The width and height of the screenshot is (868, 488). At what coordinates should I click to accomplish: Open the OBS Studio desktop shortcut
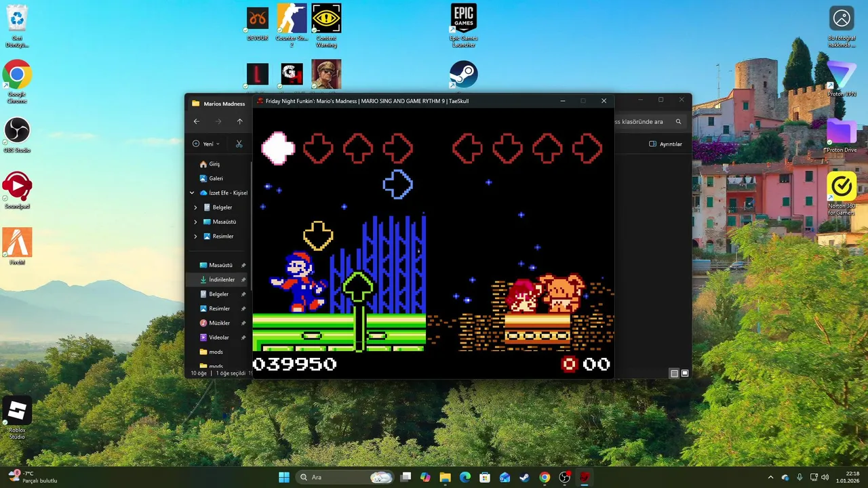click(x=17, y=136)
